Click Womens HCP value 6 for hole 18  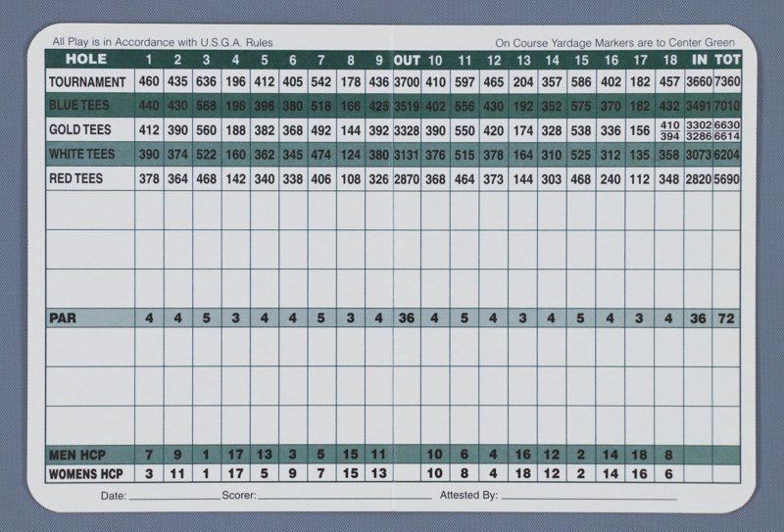click(x=668, y=474)
